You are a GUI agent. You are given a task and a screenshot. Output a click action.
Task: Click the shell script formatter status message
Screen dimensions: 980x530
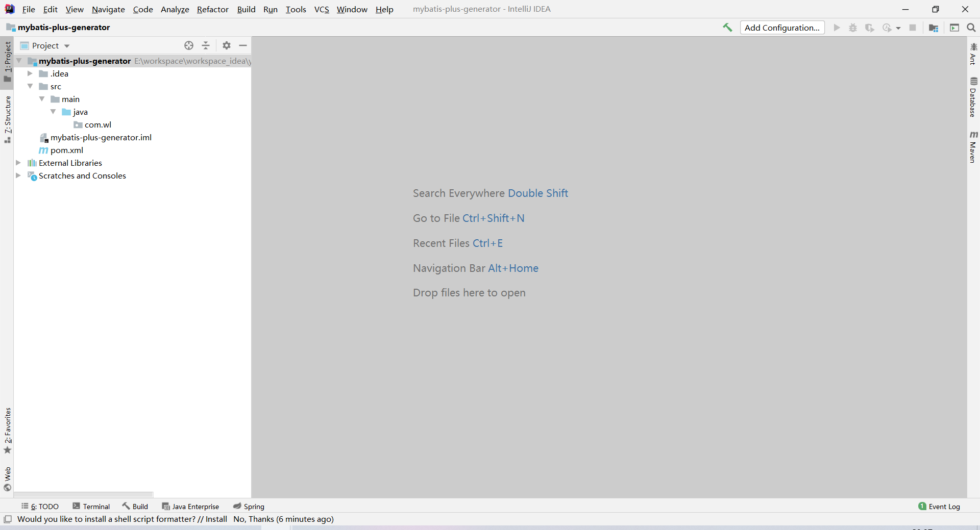click(x=176, y=519)
